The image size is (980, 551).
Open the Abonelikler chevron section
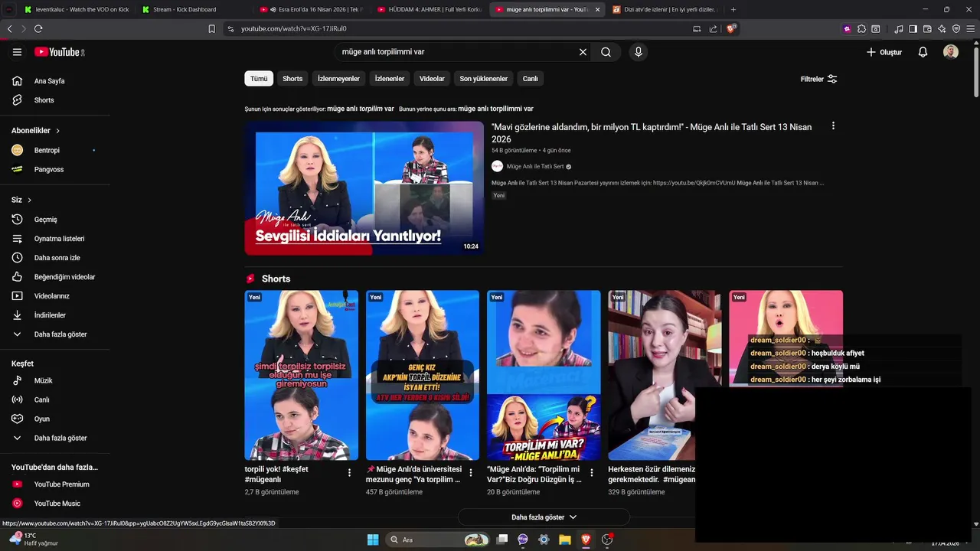(x=35, y=131)
